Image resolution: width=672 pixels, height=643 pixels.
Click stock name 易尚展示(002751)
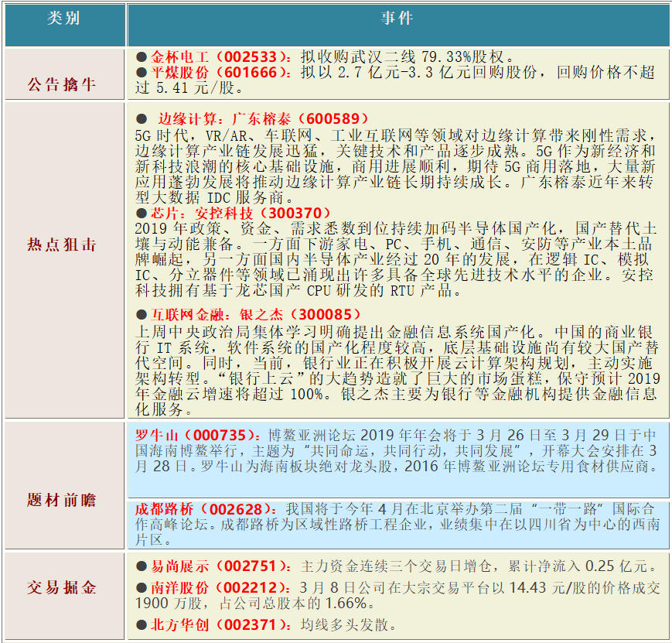[x=222, y=566]
